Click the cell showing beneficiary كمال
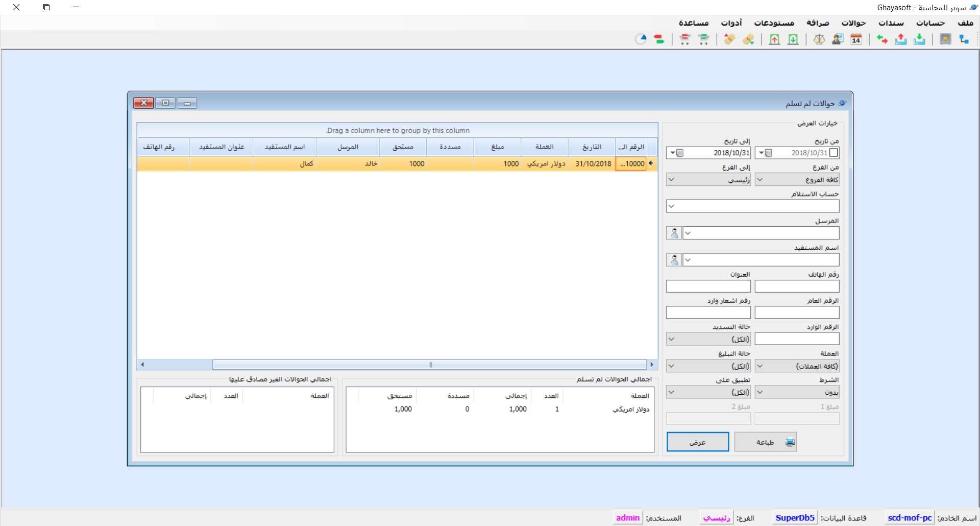This screenshot has width=980, height=526. pyautogui.click(x=284, y=164)
